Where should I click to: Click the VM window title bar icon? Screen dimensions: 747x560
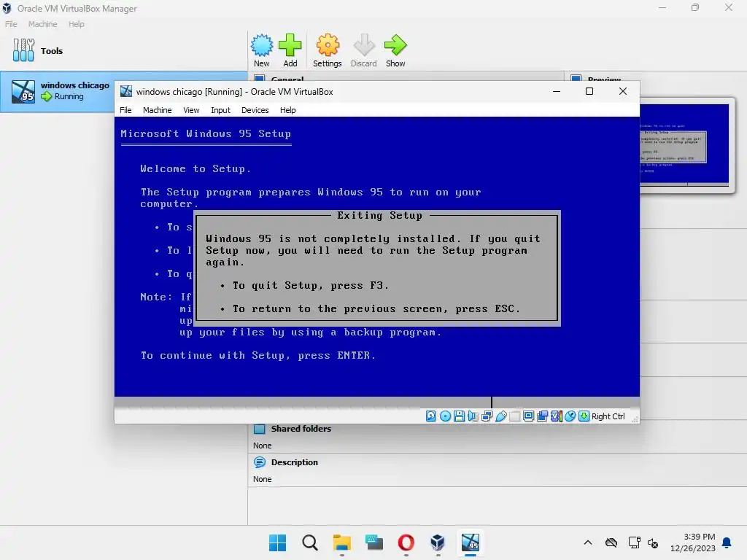click(x=126, y=91)
